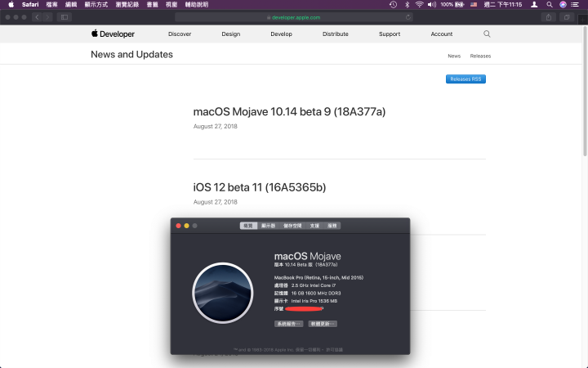Click the News and Updates heading
The width and height of the screenshot is (588, 368).
pos(131,55)
